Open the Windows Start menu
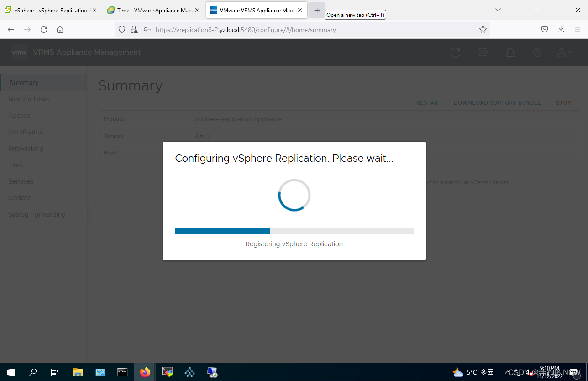This screenshot has height=381, width=588. tap(11, 372)
